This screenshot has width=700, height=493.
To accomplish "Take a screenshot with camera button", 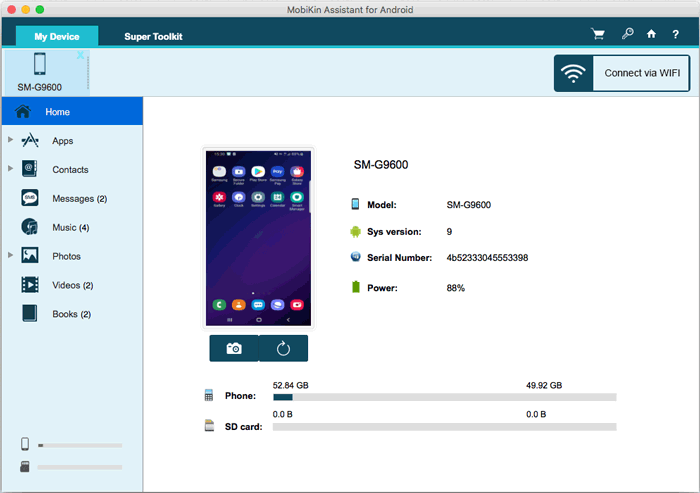I will 234,348.
